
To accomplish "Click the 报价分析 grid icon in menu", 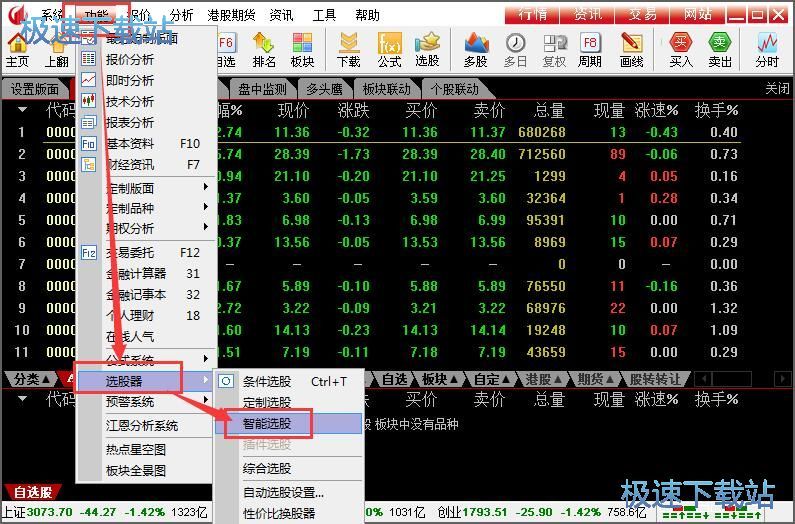I will [89, 59].
